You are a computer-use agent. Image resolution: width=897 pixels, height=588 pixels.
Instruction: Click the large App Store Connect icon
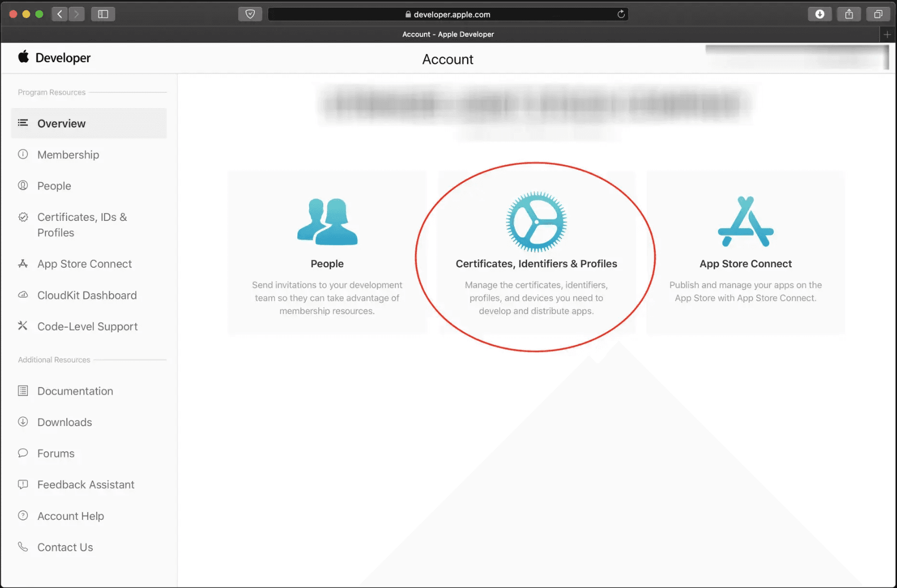pos(746,221)
